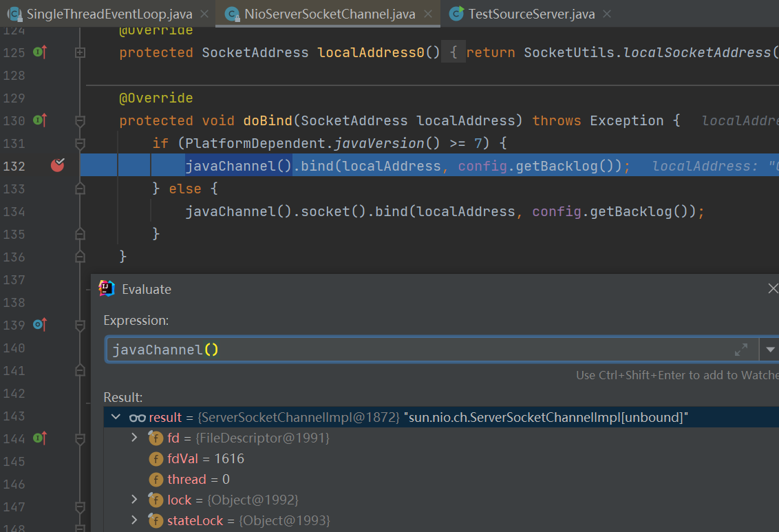Close the TestSourceServer.java tab

tap(607, 14)
